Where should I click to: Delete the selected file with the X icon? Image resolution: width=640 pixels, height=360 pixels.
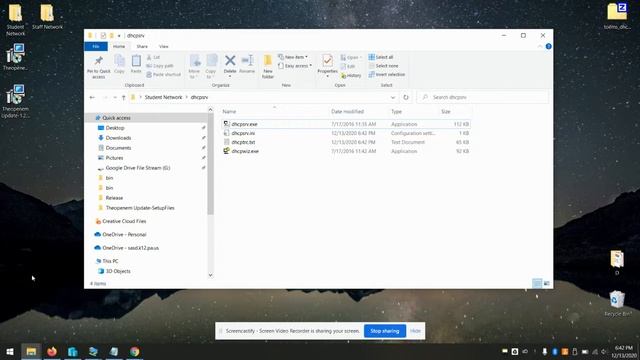click(230, 61)
